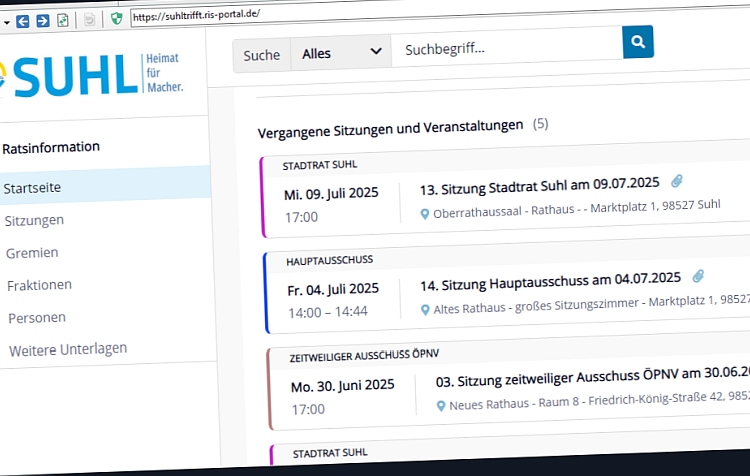The width and height of the screenshot is (750, 476).
Task: Click the location pin for Oberrathaussaal
Action: [424, 214]
